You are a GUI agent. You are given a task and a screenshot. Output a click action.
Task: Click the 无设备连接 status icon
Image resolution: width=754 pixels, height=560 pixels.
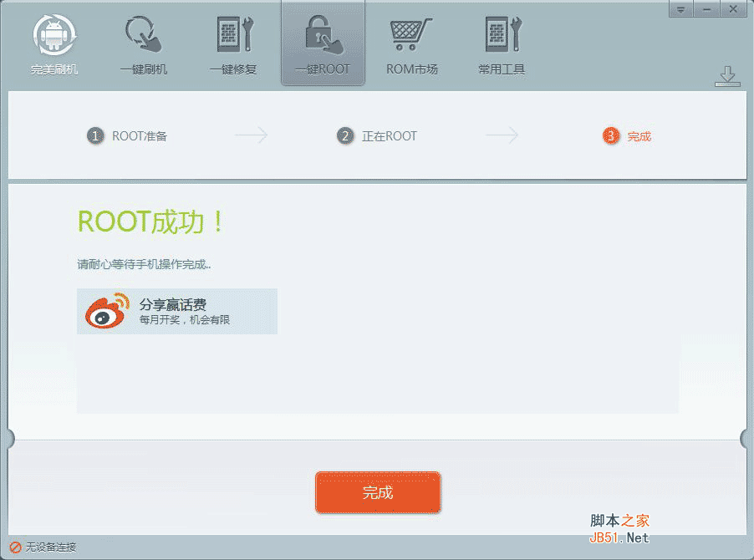pos(15,549)
